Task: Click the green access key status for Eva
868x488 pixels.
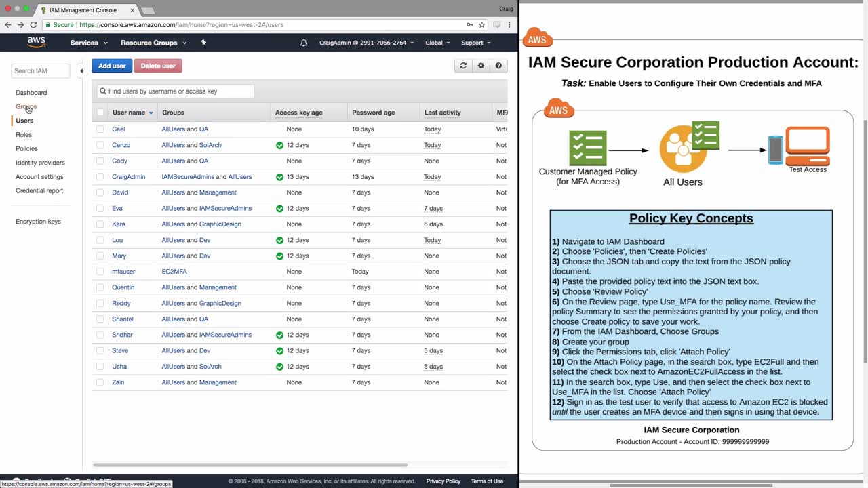Action: pos(279,209)
